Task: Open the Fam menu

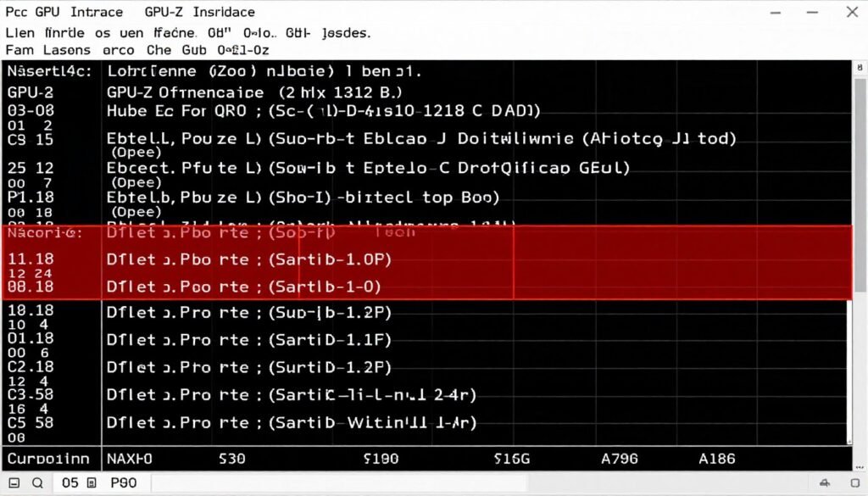Action: tap(20, 50)
